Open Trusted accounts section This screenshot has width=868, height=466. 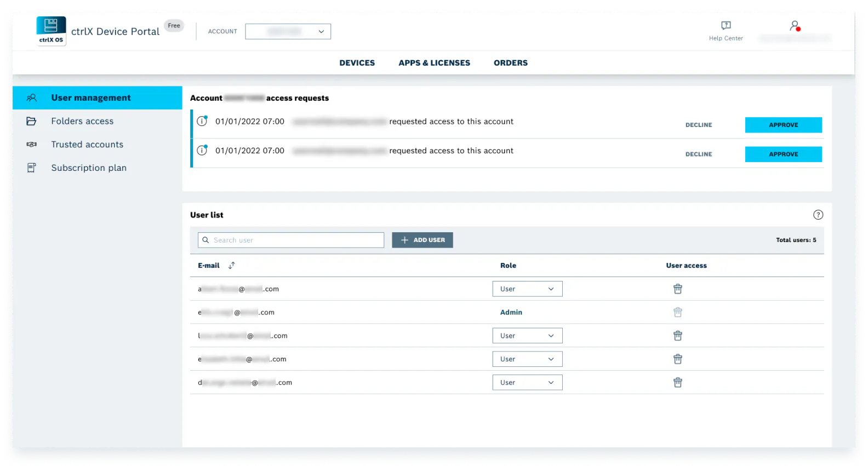98,145
